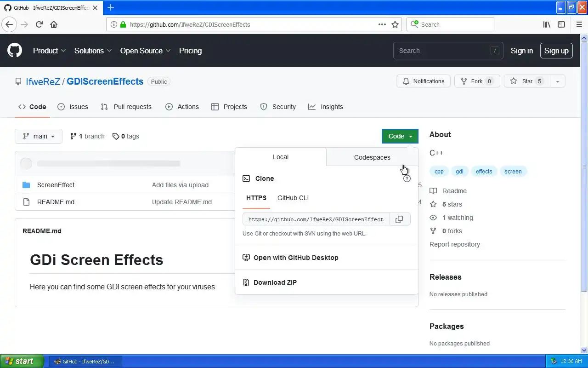
Task: Open a new browser tab with the plus icon
Action: 111,7
